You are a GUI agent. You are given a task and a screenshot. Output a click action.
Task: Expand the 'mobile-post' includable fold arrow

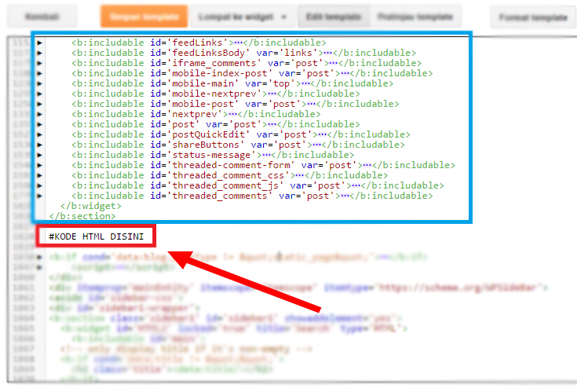pos(40,104)
